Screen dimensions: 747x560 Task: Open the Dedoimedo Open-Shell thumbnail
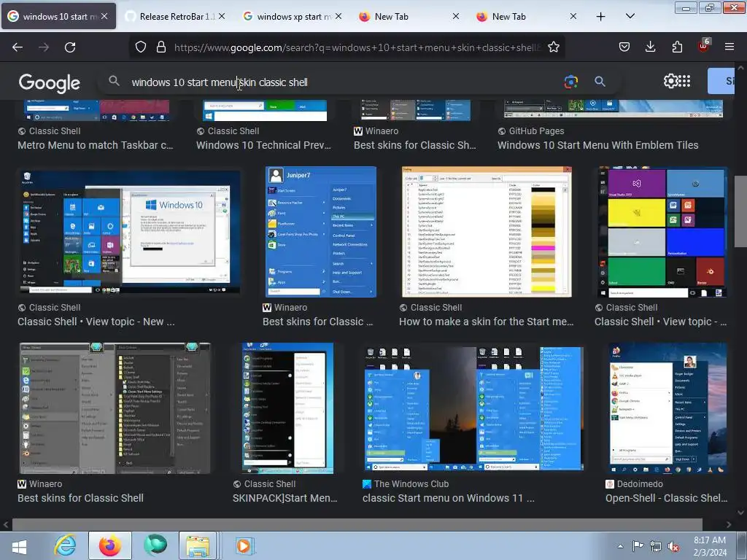[x=667, y=408]
